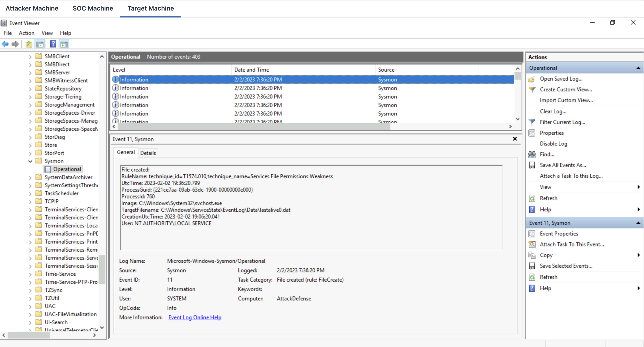Screen dimensions: 644x347
Task: Open the View menu in menu bar
Action: click(47, 33)
